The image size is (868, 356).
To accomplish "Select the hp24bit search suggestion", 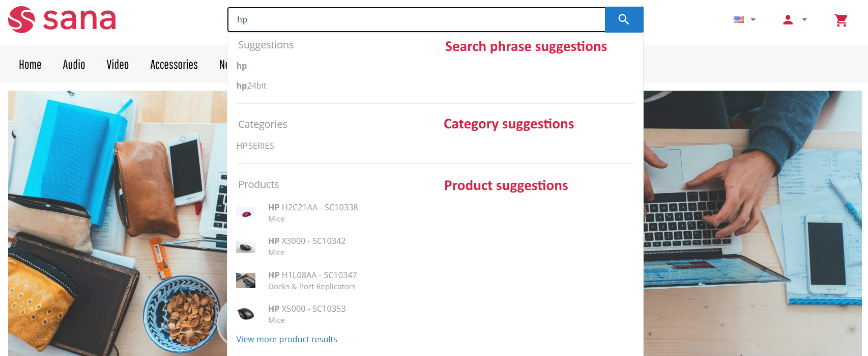I will point(251,86).
